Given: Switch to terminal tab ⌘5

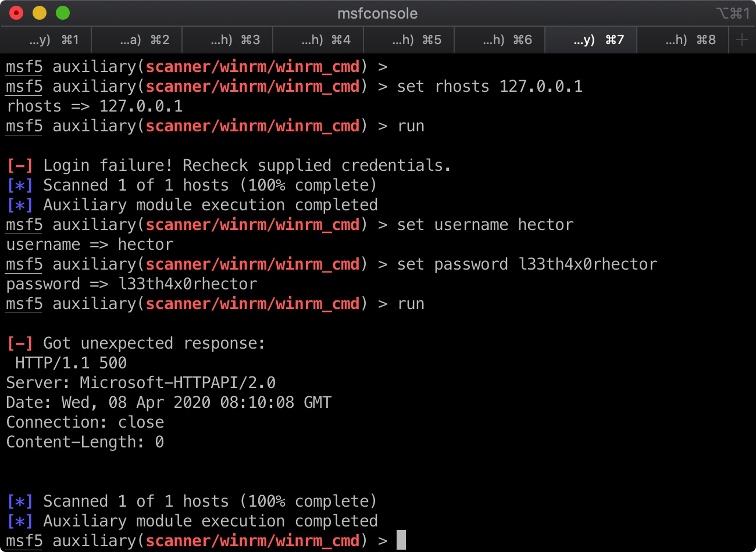Looking at the screenshot, I should tap(409, 40).
